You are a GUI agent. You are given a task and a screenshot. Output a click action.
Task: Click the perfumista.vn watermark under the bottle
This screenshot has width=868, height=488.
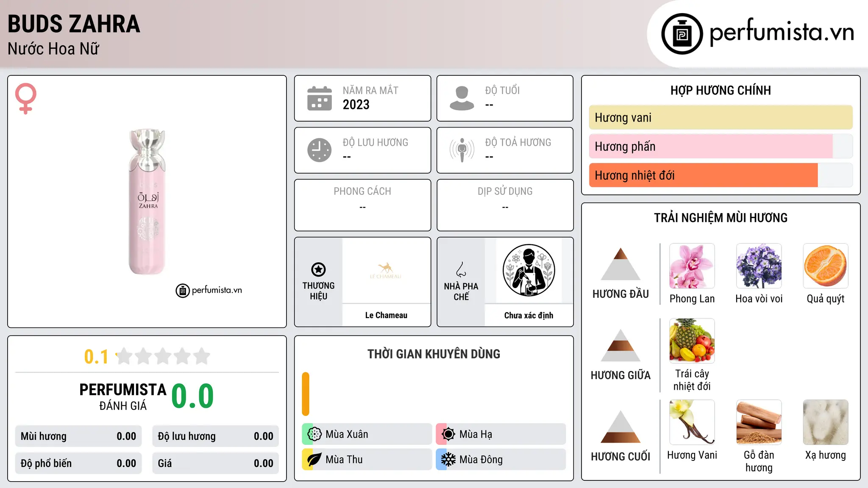click(x=209, y=290)
